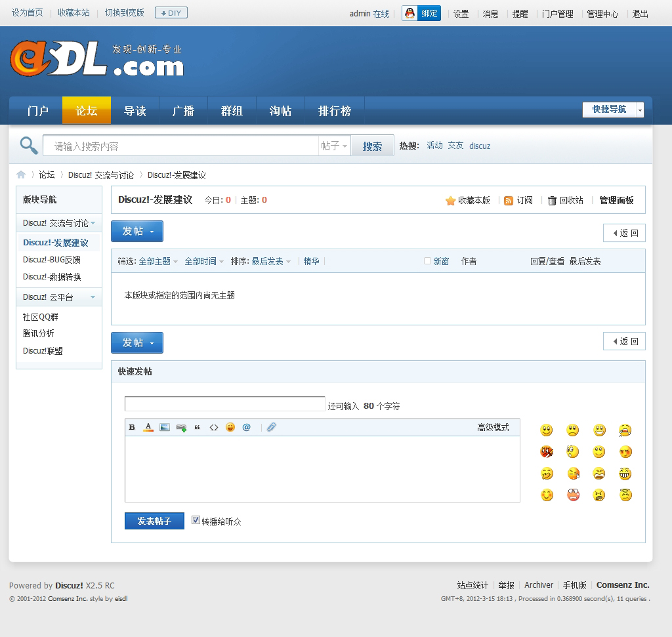Switch to 高级模式 advanced editor
The image size is (672, 637).
(493, 427)
